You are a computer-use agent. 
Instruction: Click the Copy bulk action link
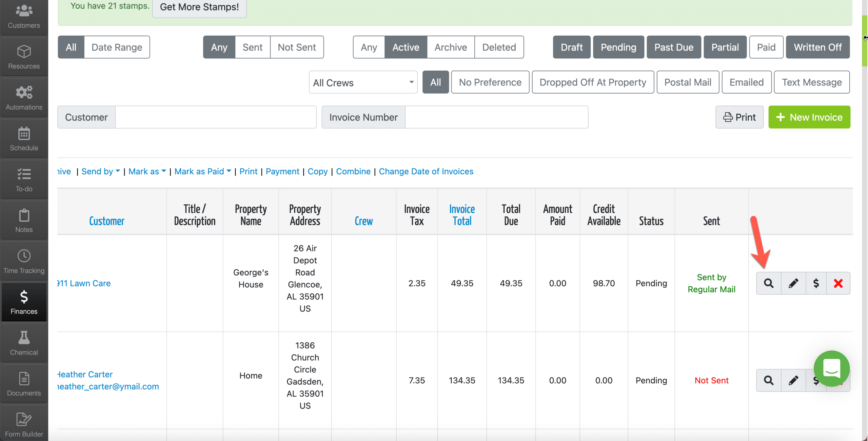[317, 171]
